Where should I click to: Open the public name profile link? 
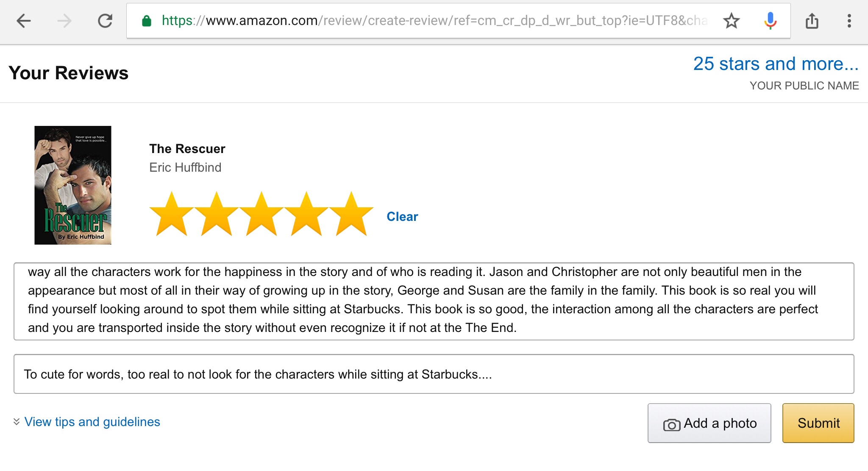coord(776,64)
